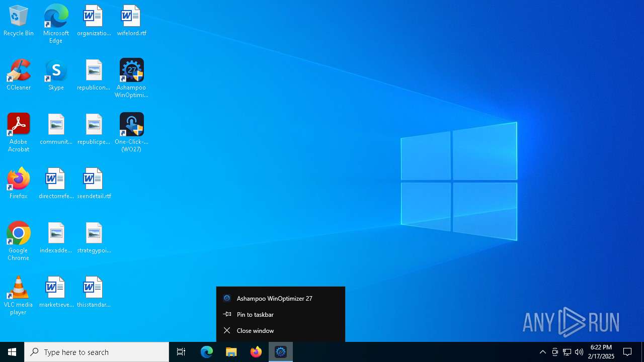Select the communit... image file

56,129
